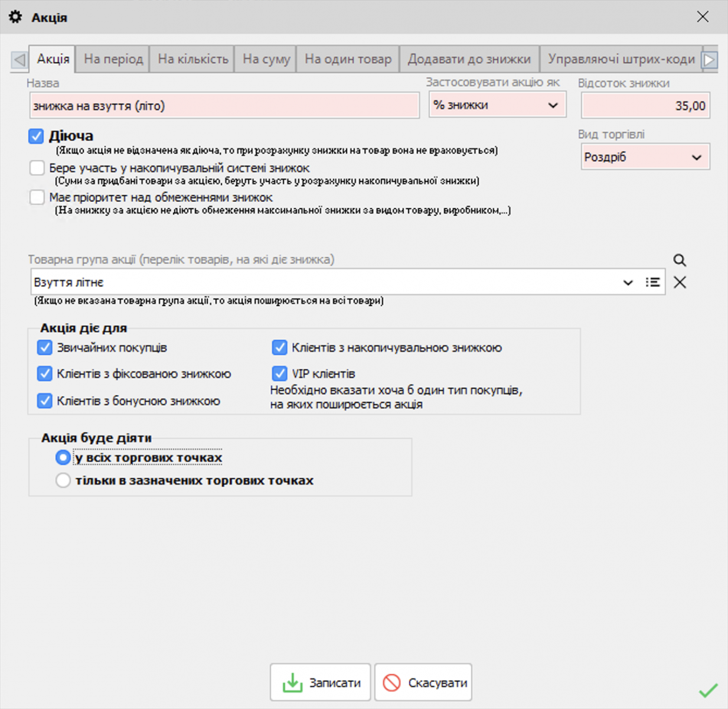Image resolution: width=728 pixels, height=709 pixels.
Task: Clear the product group with the X icon
Action: click(680, 282)
